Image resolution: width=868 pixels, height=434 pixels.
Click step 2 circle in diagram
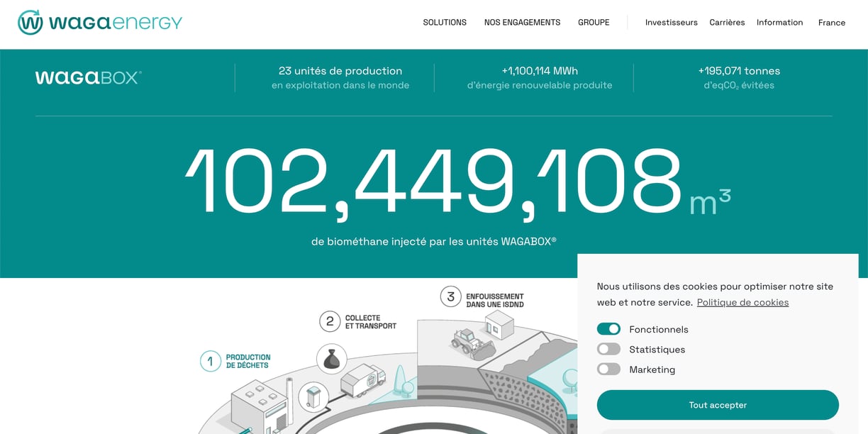point(330,321)
